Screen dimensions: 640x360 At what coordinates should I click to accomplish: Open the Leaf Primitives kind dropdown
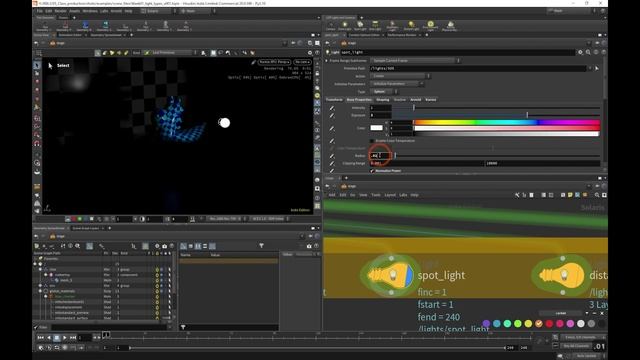tap(170, 53)
